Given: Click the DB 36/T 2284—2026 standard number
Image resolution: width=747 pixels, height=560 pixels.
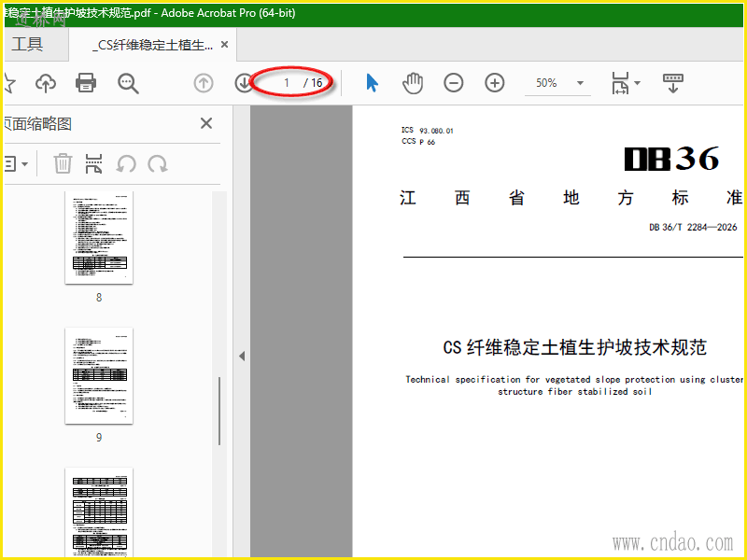Looking at the screenshot, I should pos(693,227).
